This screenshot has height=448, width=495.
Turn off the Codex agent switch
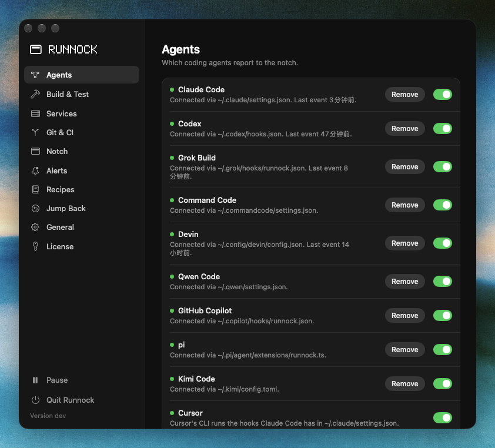(x=442, y=129)
